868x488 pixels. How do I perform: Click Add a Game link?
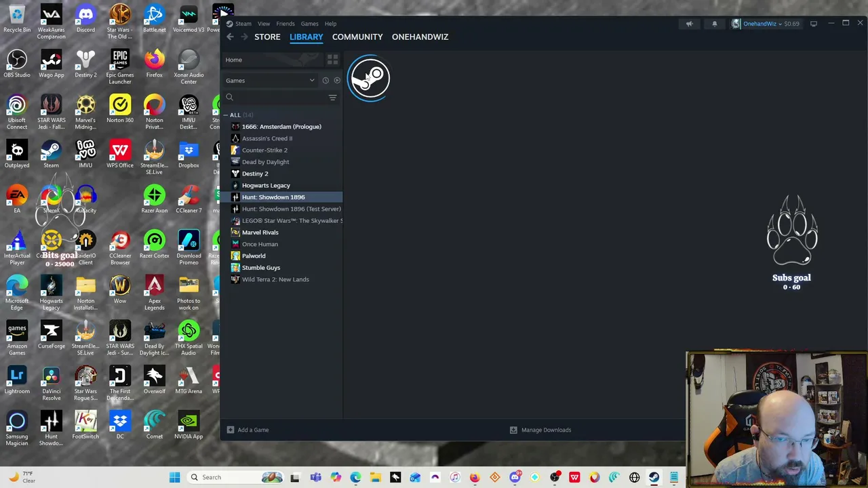(x=253, y=430)
